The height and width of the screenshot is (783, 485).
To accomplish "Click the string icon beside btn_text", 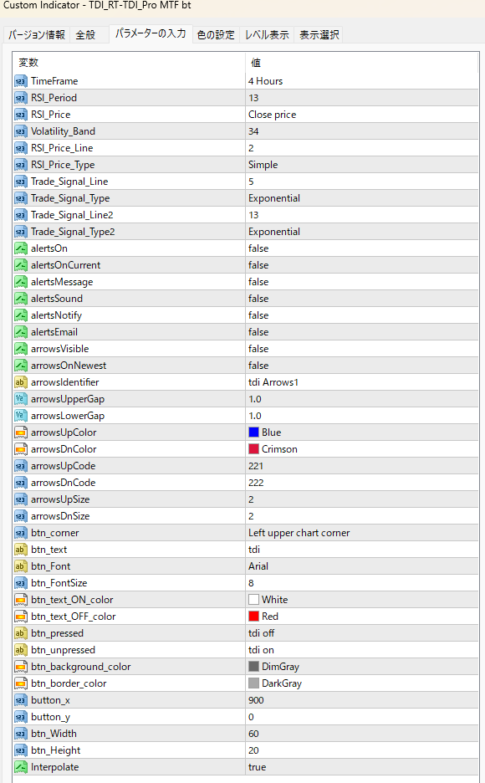I will coord(20,549).
